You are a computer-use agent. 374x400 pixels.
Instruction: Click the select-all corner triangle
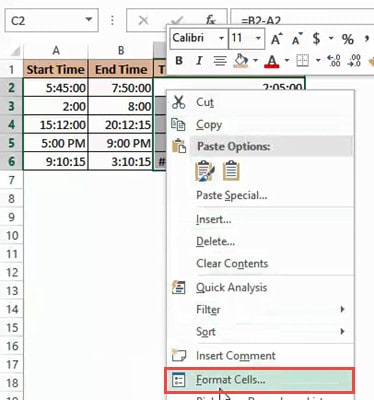click(x=15, y=51)
